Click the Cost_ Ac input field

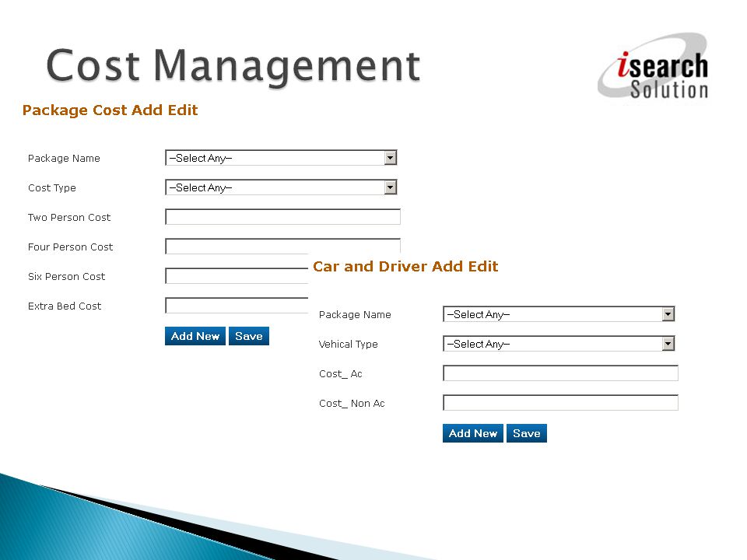[x=560, y=373]
